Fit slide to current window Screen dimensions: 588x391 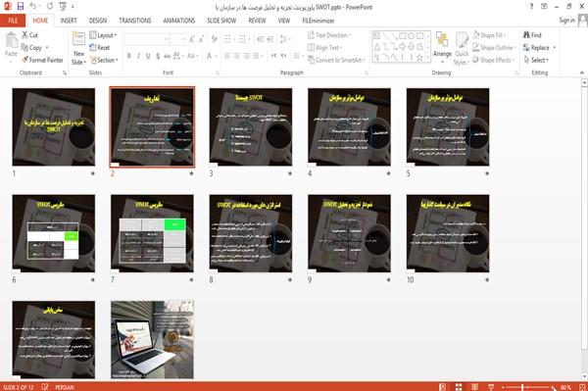click(582, 387)
